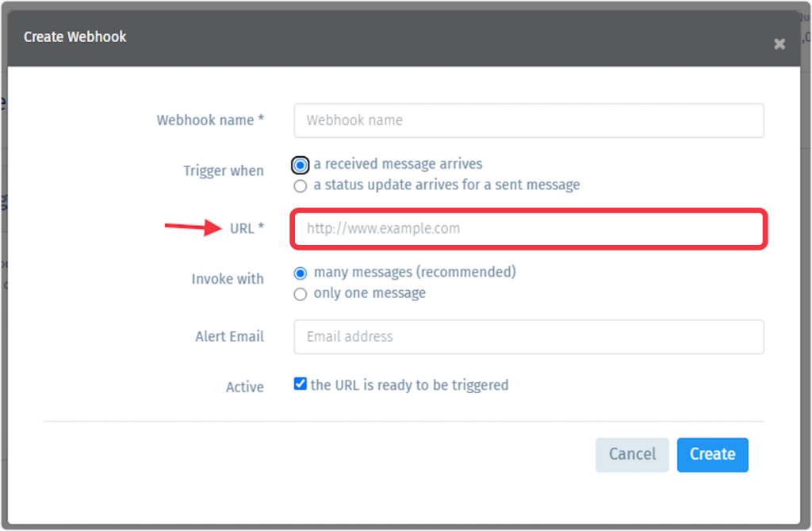Choose 'a status update arrives' radio option
This screenshot has width=812, height=531.
(x=301, y=185)
